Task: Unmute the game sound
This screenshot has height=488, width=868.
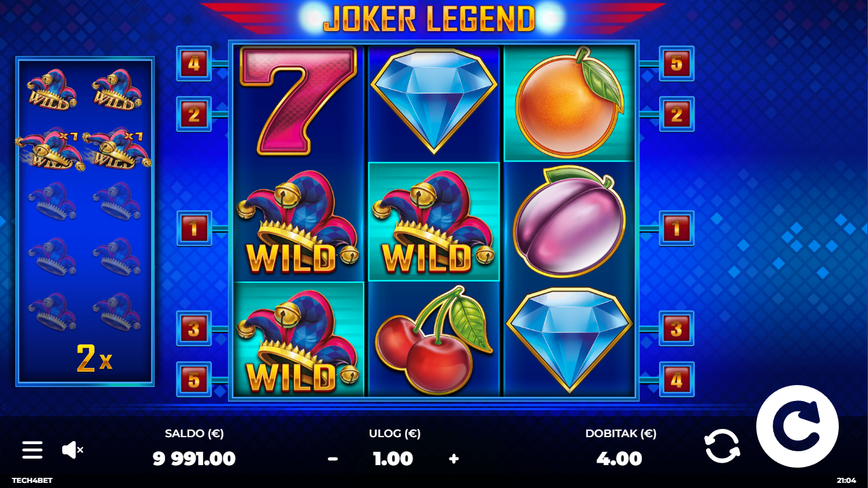Action: (72, 450)
